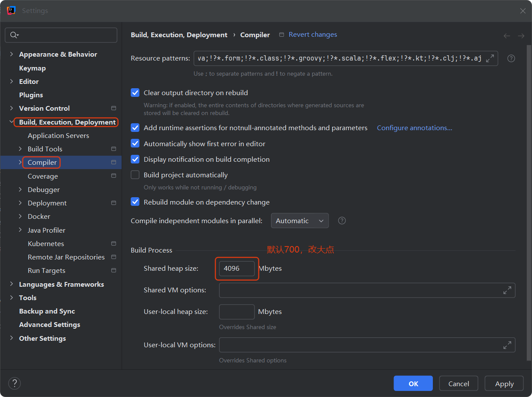Click the Shared heap size field
Image resolution: width=532 pixels, height=397 pixels.
236,269
